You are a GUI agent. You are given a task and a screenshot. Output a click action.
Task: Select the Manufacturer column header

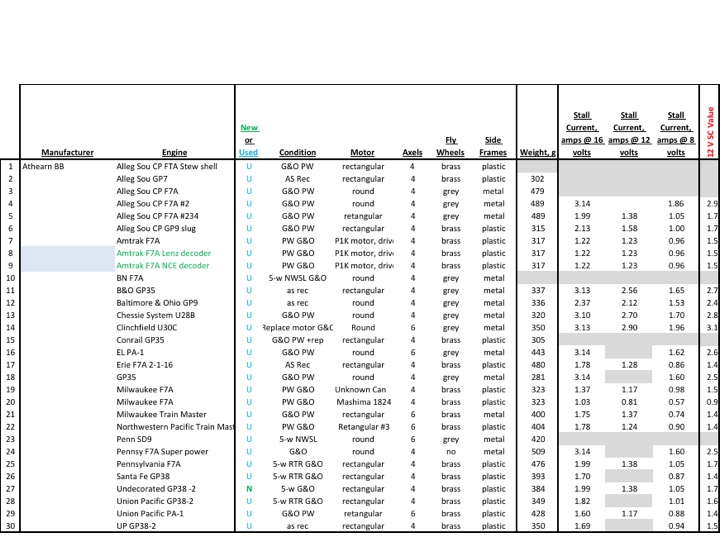coord(68,152)
